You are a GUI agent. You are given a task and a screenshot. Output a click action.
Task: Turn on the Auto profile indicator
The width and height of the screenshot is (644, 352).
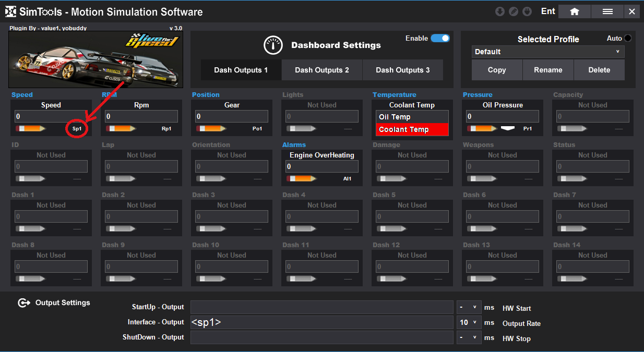click(x=627, y=38)
